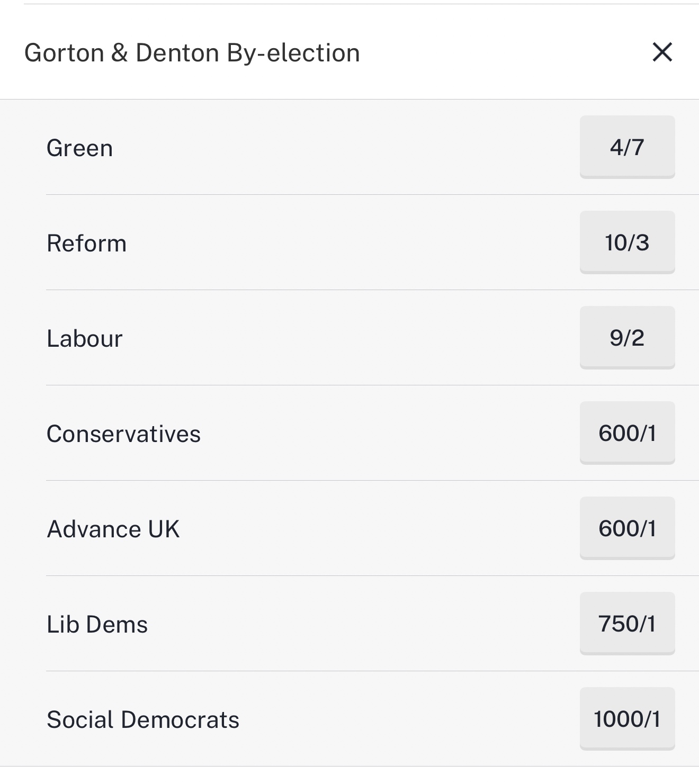Add the 1000/1 selection to betslip
The height and width of the screenshot is (784, 699).
click(627, 719)
